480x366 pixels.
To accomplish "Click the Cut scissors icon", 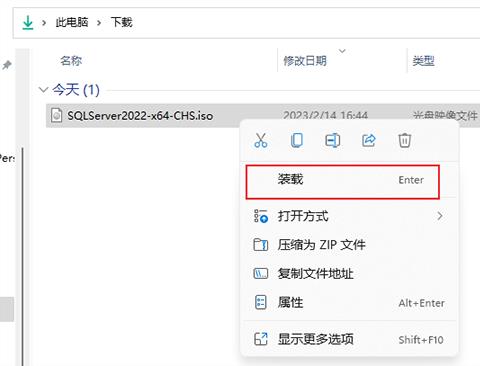I will pos(261,140).
